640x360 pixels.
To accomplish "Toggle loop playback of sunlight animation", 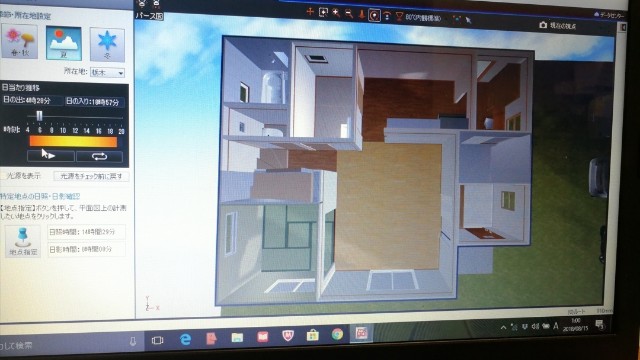I will click(x=99, y=156).
